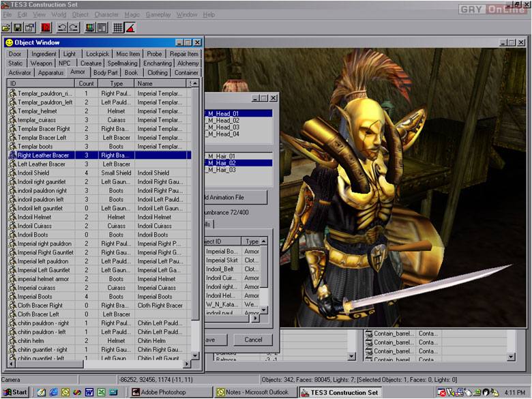Image resolution: width=532 pixels, height=399 pixels.
Task: Switch to the Ingredient tab
Action: [44, 54]
